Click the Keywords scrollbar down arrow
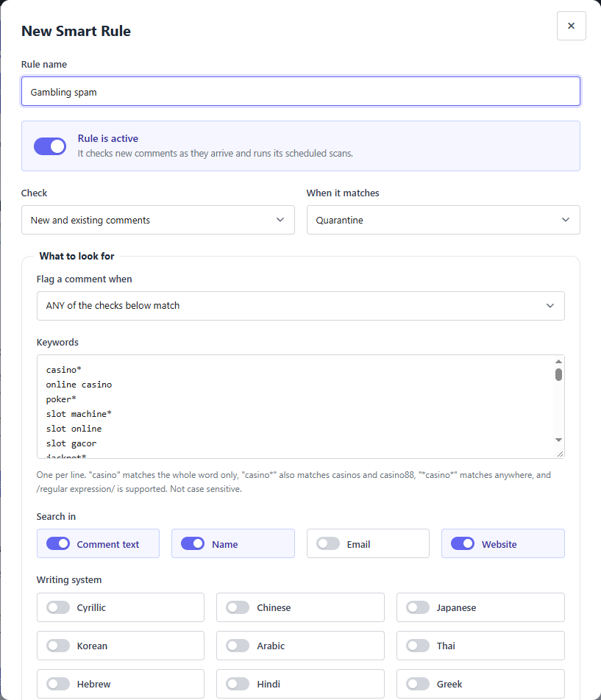The height and width of the screenshot is (700, 601). [558, 440]
